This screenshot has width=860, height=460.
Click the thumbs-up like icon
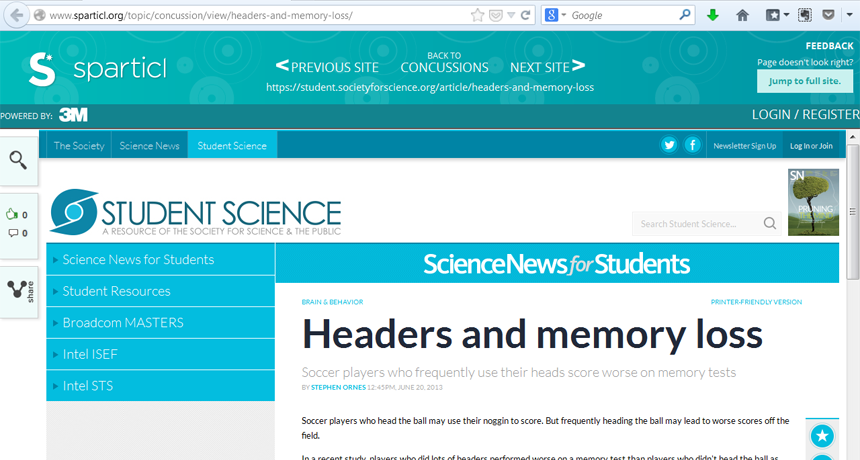pos(12,214)
